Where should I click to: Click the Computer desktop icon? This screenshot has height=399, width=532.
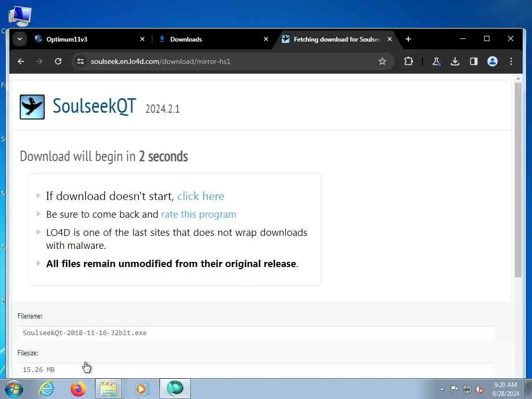click(x=20, y=16)
